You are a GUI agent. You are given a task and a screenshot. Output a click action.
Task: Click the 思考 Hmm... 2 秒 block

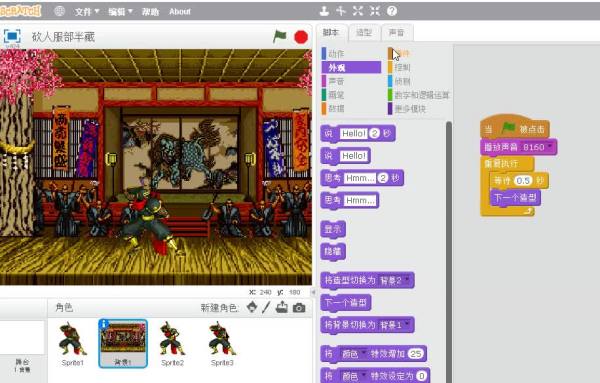click(x=332, y=178)
